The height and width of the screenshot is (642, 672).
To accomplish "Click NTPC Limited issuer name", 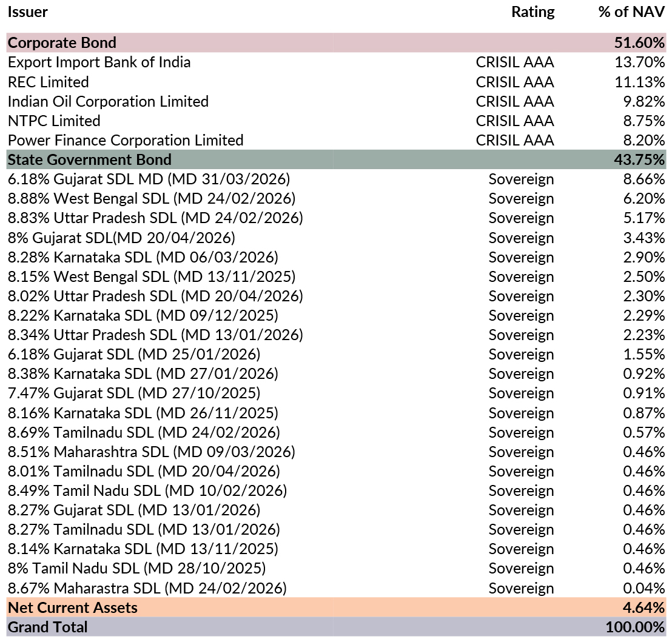I will coord(54,121).
